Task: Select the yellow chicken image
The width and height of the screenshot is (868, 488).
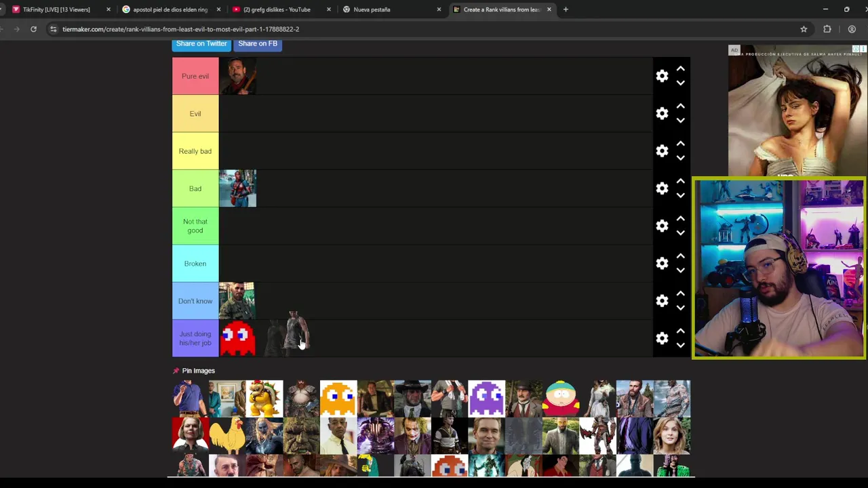Action: coord(227,436)
